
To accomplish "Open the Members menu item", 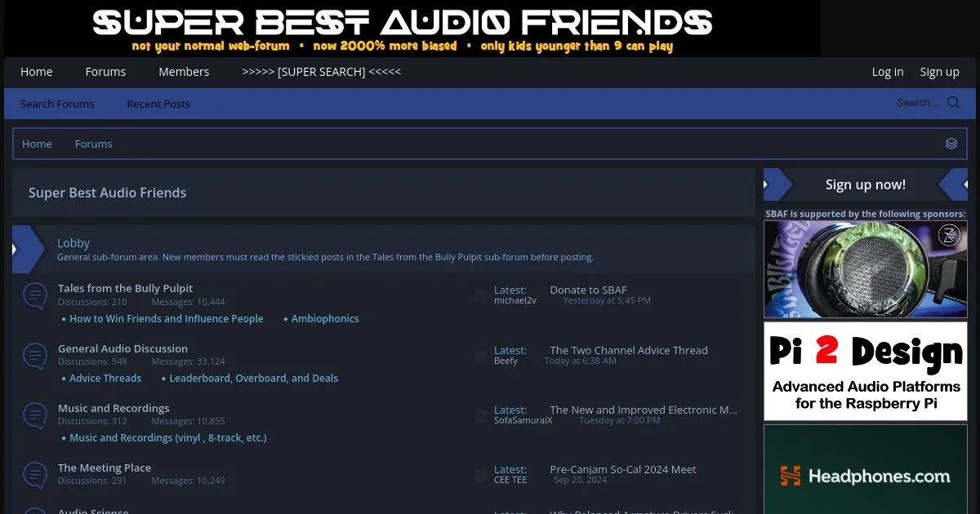I will click(184, 72).
